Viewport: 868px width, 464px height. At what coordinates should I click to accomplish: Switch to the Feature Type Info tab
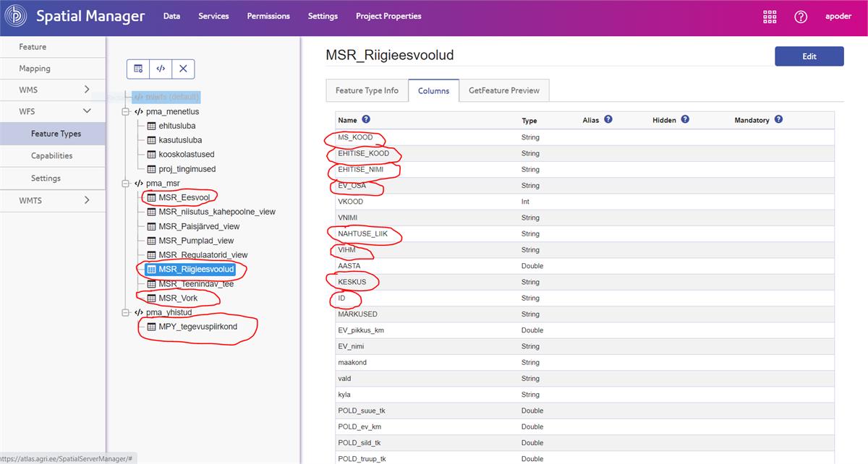[x=367, y=90]
